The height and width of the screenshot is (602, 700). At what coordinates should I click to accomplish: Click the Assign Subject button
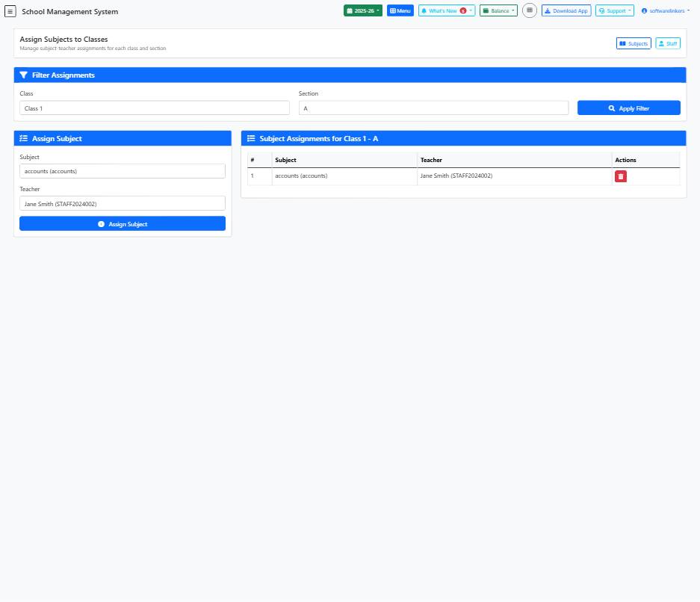tap(122, 223)
